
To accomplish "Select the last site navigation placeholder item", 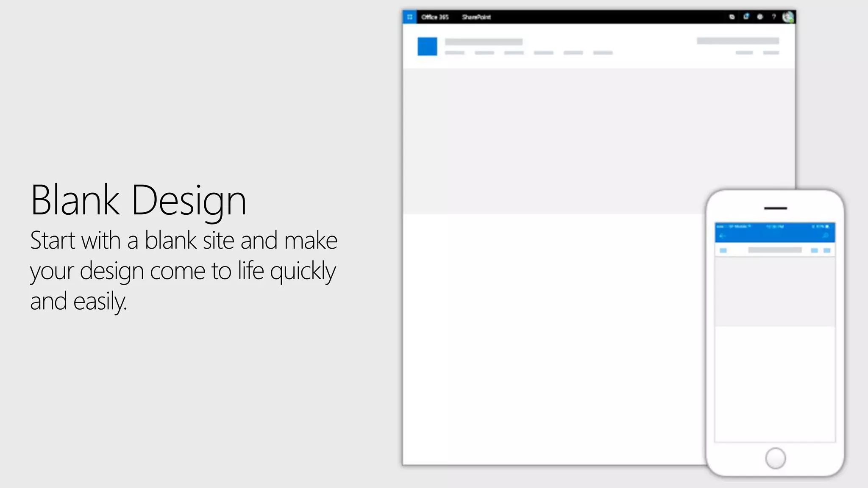I will pyautogui.click(x=603, y=53).
